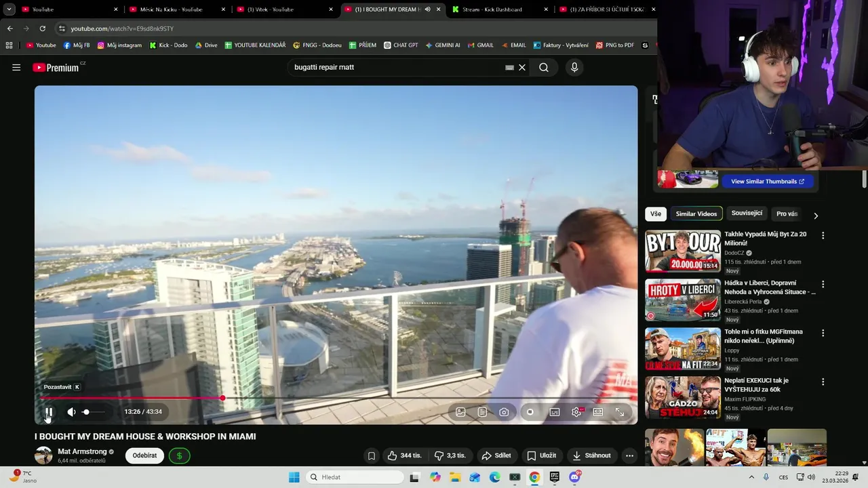Viewport: 868px width, 488px height.
Task: Open the Mat Armstrong channel name
Action: pos(82,451)
